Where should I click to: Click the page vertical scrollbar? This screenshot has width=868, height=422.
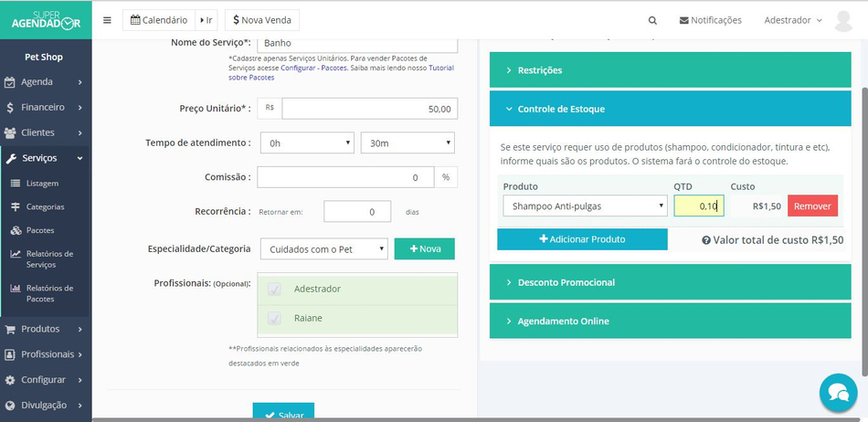point(864,232)
